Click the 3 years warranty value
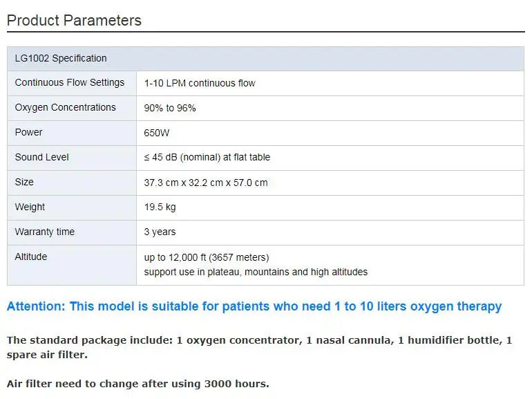This screenshot has height=399, width=532. [x=160, y=232]
